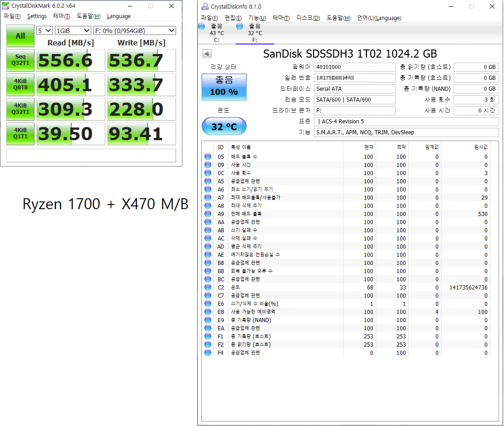Screen dimensions: 504x426
Task: Open CrystalDiskInfo 편집 menu
Action: click(x=233, y=18)
